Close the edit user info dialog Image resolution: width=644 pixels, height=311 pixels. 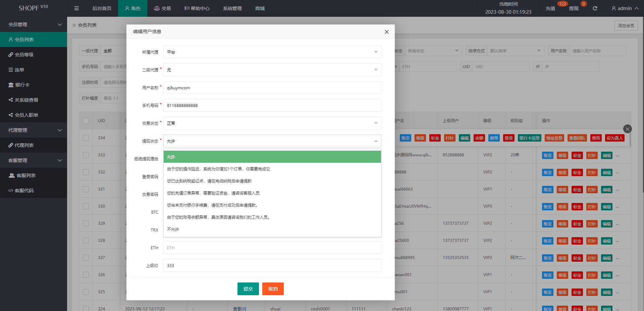tap(386, 32)
